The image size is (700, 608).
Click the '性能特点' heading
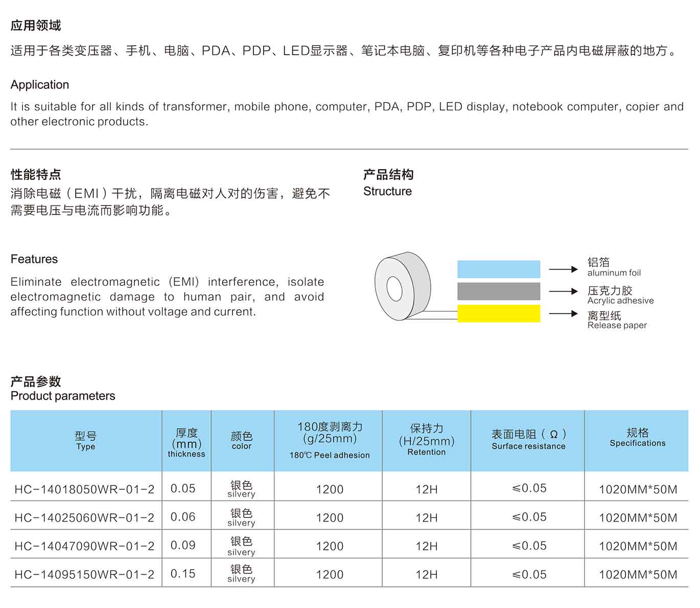(x=36, y=175)
